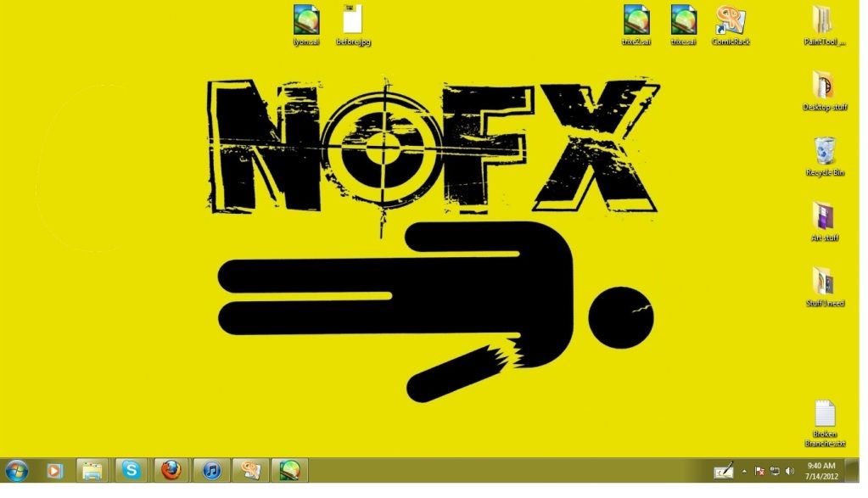
Task: Open the tablet input panel tray icon
Action: tap(724, 471)
